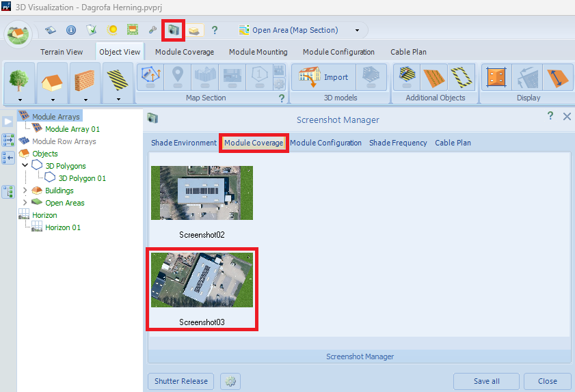Click the wrench options icon

pos(152,30)
